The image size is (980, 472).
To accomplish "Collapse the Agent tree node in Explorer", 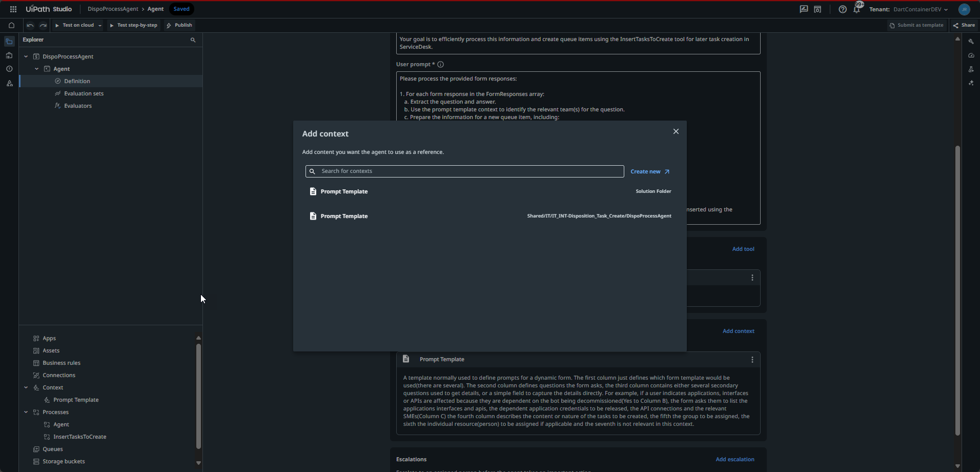I will (37, 69).
